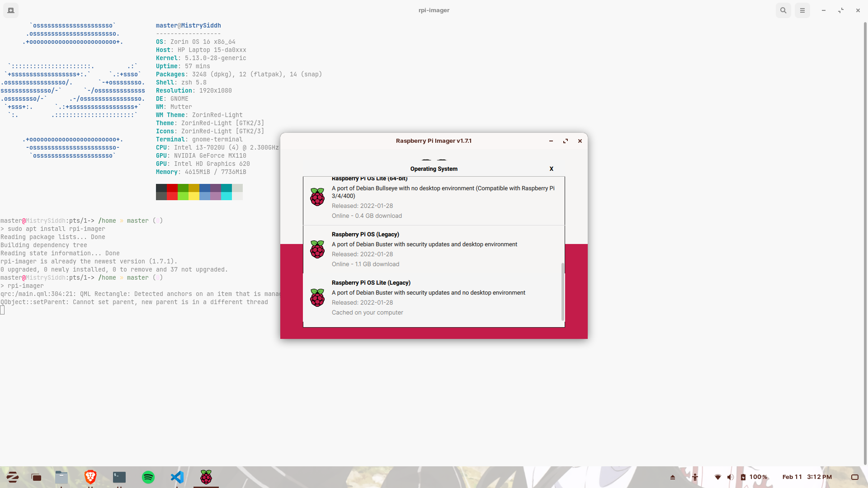
Task: Click the 'Shell: zsh 5.8' line
Action: coord(181,83)
